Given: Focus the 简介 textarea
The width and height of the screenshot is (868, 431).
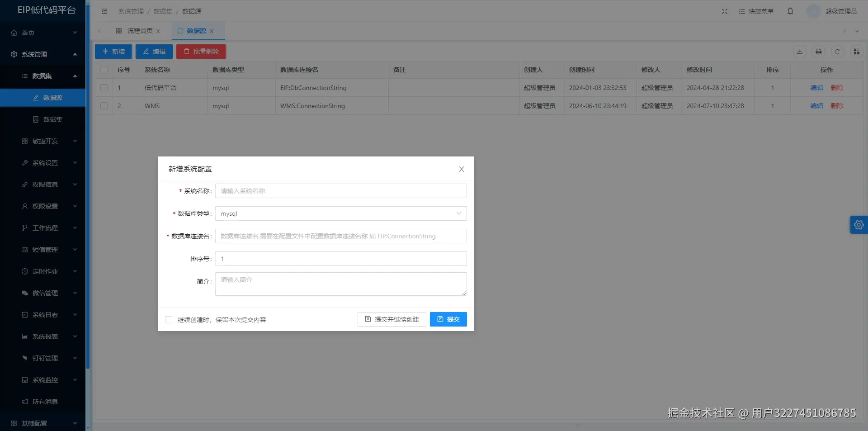Looking at the screenshot, I should point(341,284).
